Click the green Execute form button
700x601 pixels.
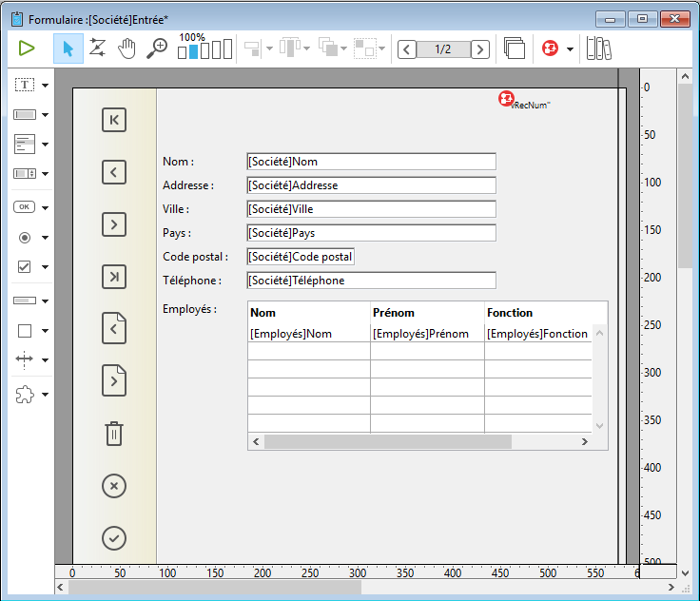27,48
